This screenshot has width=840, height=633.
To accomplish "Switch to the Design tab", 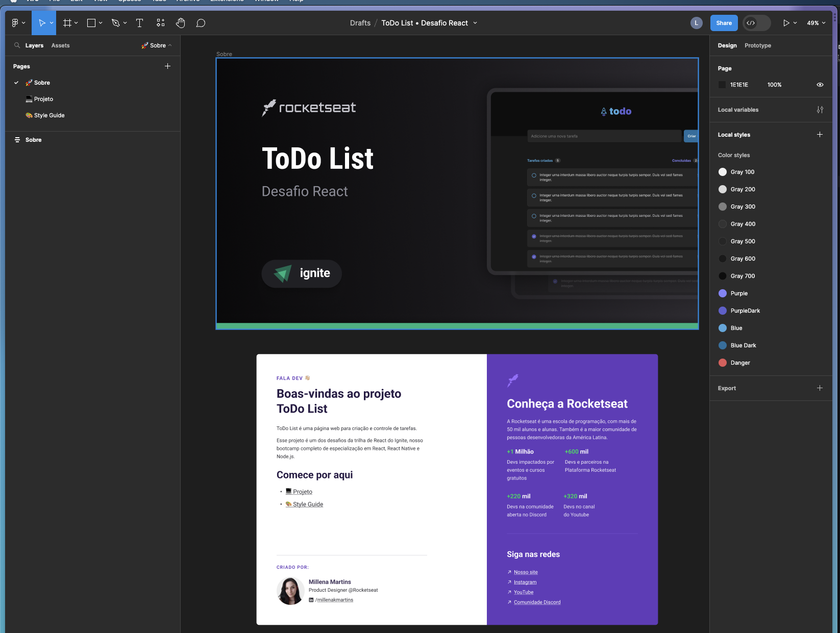I will 727,45.
